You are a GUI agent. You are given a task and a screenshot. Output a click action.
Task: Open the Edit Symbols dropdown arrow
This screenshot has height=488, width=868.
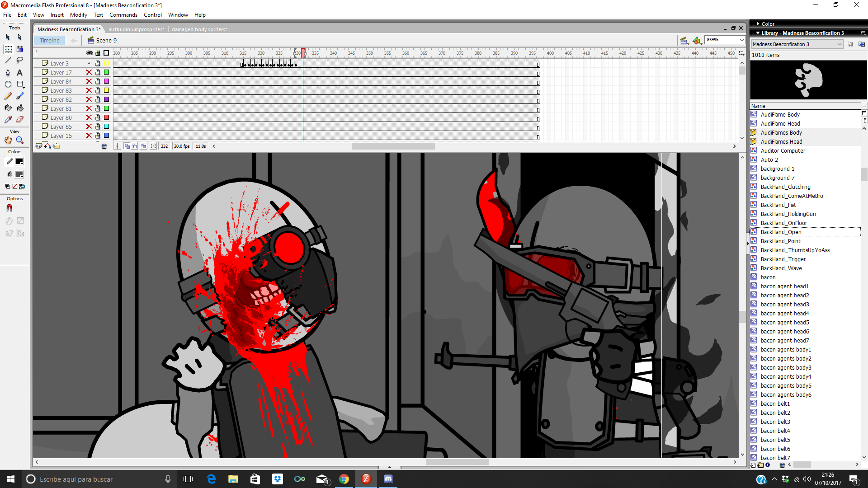coord(702,43)
